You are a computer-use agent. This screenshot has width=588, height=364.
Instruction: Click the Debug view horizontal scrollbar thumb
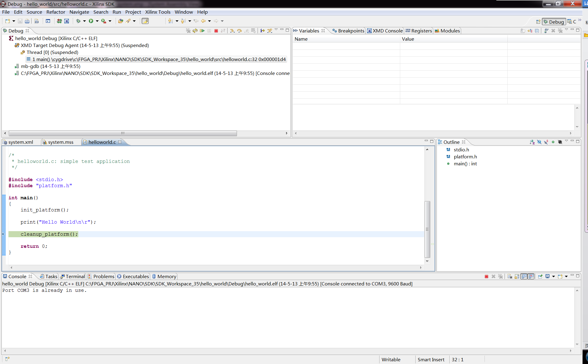(123, 133)
